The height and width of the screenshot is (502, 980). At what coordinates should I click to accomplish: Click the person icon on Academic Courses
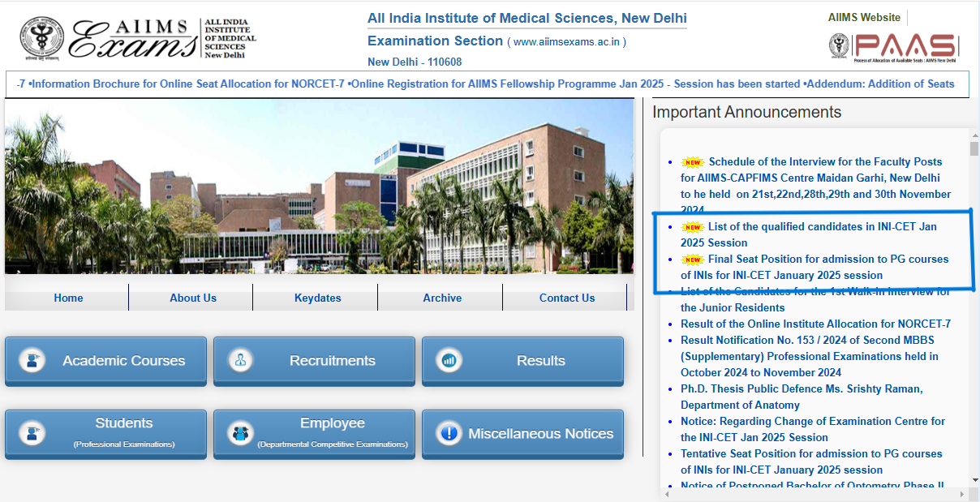[x=32, y=360]
